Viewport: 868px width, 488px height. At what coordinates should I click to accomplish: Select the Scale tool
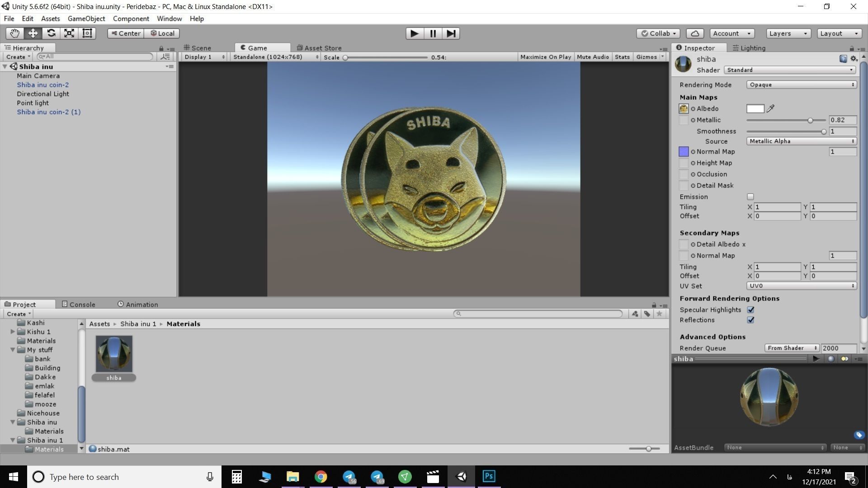(69, 33)
